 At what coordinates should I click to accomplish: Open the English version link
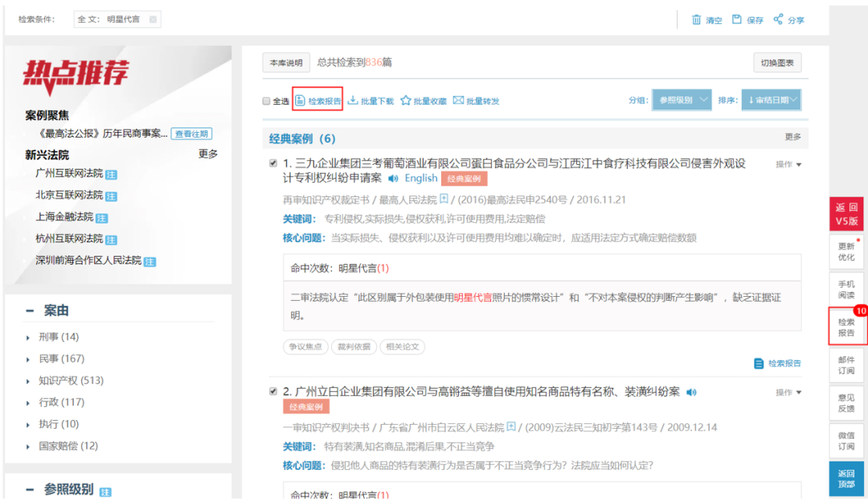[420, 178]
